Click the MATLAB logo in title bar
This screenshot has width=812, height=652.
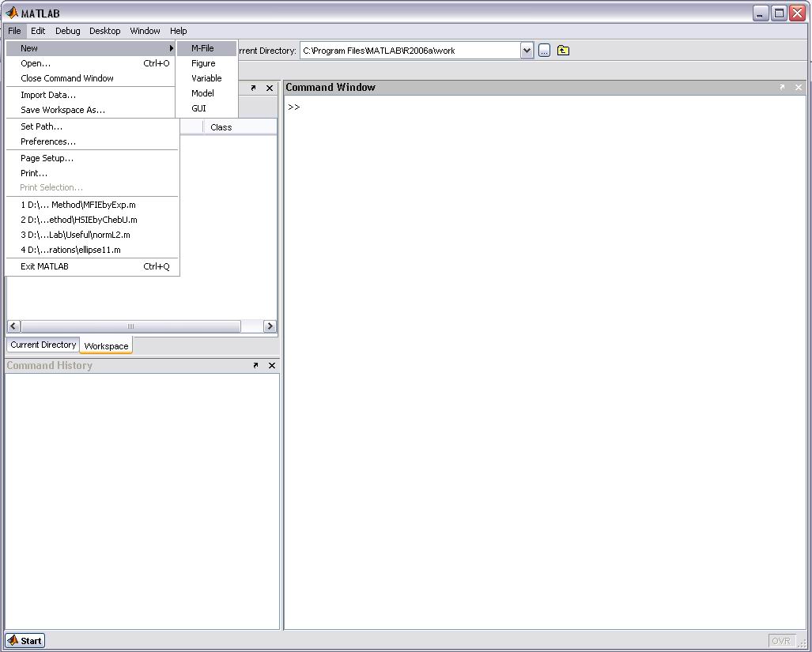pyautogui.click(x=11, y=13)
